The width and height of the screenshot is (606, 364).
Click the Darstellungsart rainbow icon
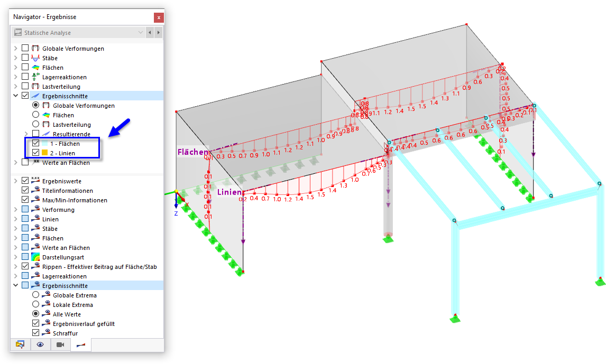[x=35, y=257]
